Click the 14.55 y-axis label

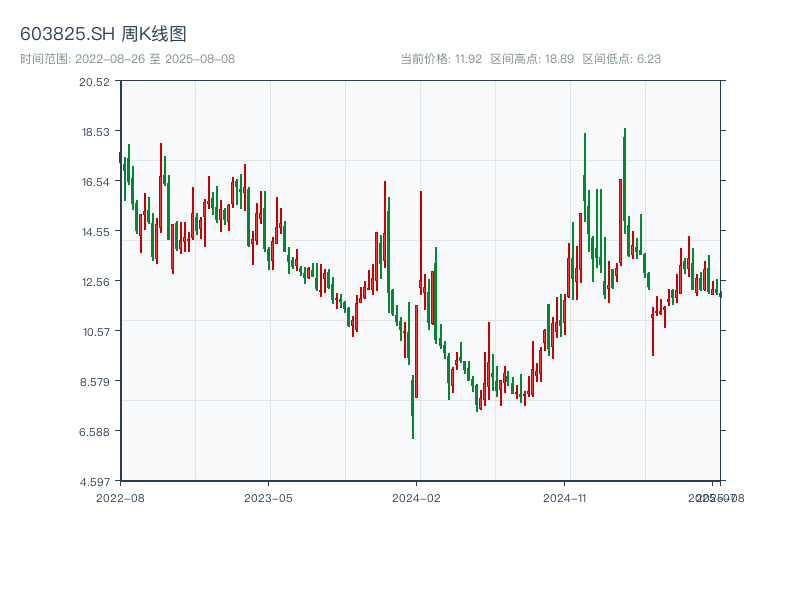tap(95, 231)
